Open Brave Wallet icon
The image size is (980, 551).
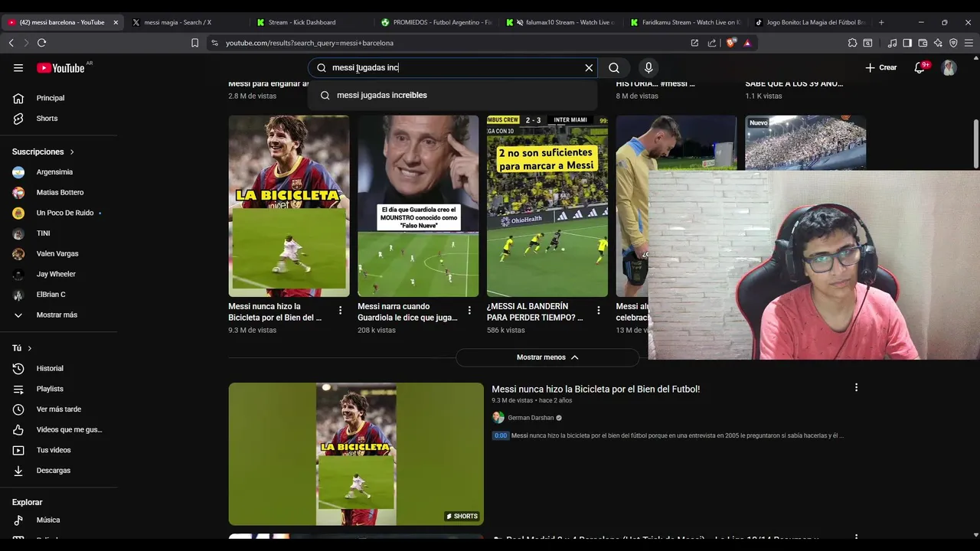[923, 43]
